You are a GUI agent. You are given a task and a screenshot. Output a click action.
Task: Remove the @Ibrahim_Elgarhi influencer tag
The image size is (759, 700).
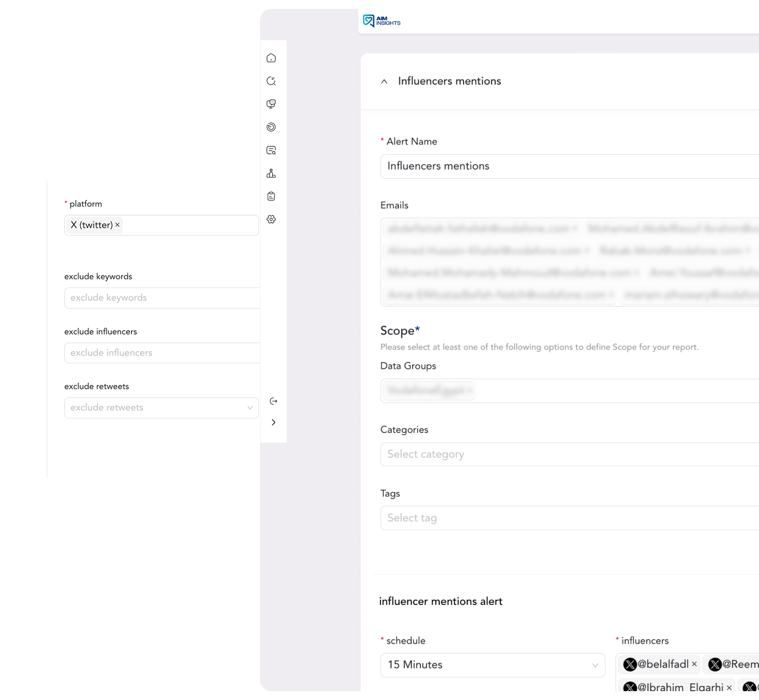729,687
